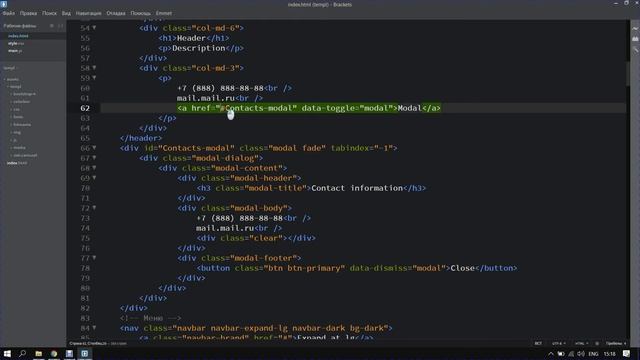Click the 15:18 system clock
The width and height of the screenshot is (640, 360).
609,354
